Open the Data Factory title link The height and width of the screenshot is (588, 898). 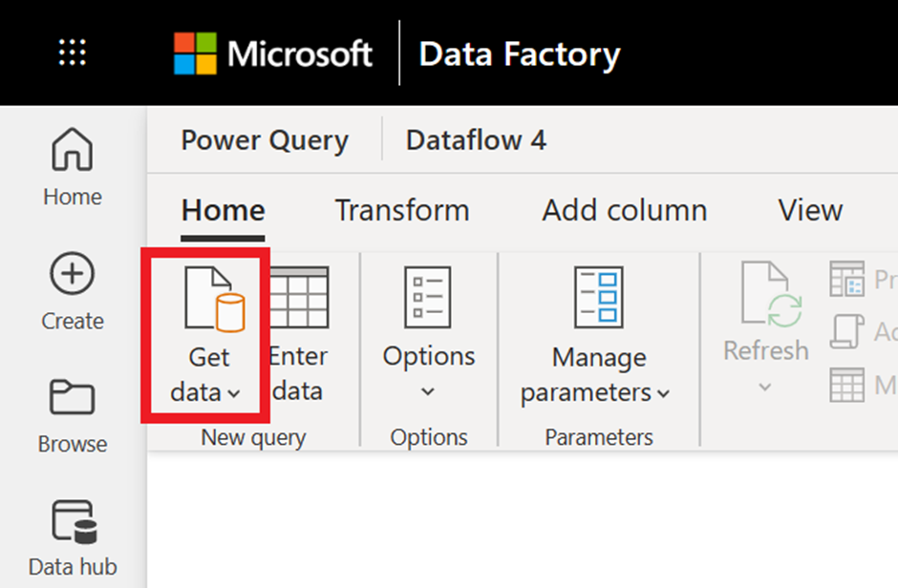(520, 54)
